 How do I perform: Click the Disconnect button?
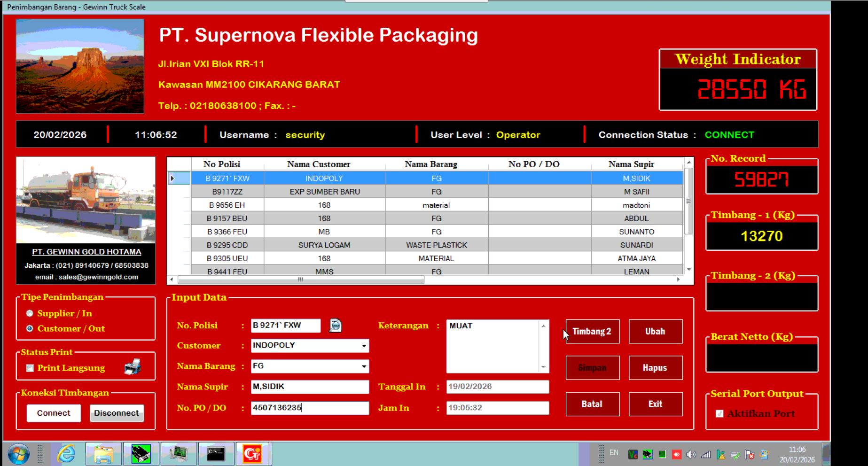pos(117,413)
